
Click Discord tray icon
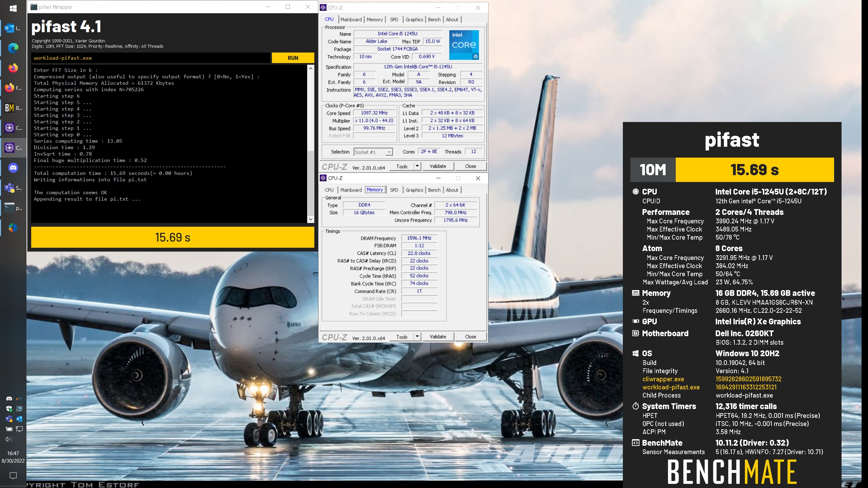tap(9, 399)
